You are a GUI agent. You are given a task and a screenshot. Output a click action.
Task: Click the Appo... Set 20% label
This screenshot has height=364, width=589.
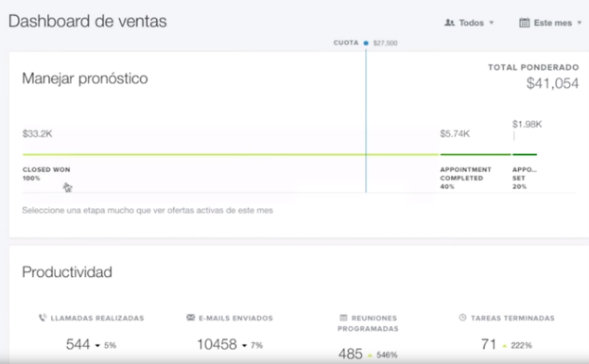point(525,178)
